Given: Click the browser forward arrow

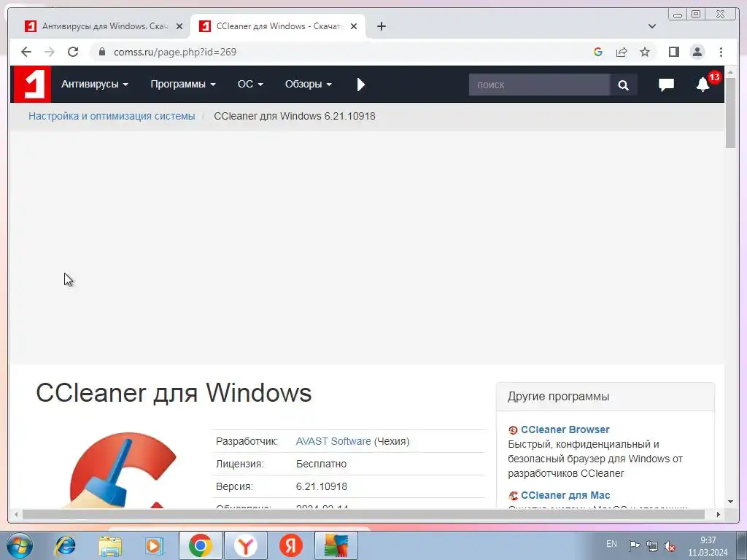Looking at the screenshot, I should pos(50,52).
